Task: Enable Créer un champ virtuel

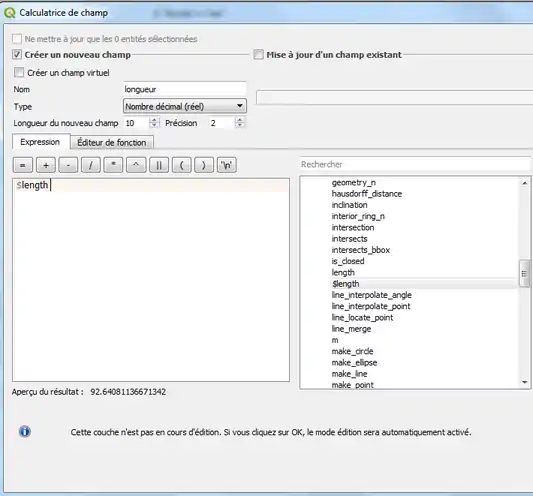Action: click(19, 72)
